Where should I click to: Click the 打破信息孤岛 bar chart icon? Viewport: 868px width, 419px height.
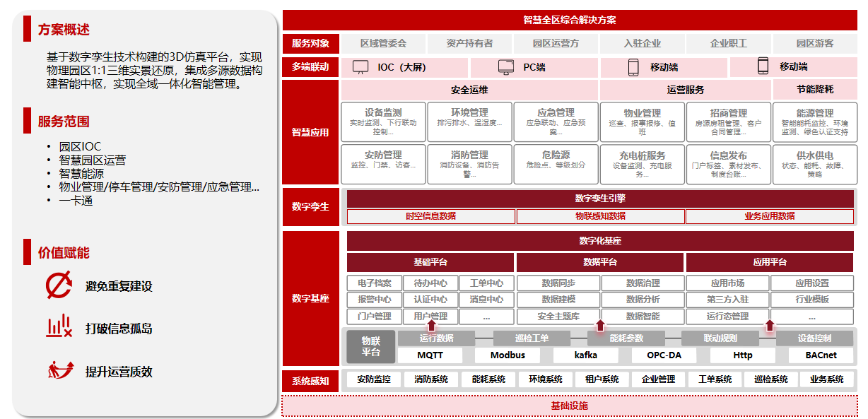[59, 327]
